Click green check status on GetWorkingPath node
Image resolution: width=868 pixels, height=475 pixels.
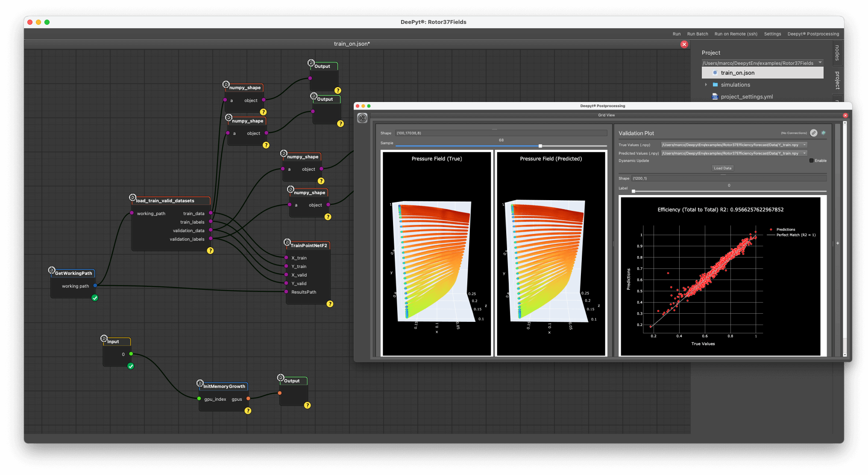point(95,298)
